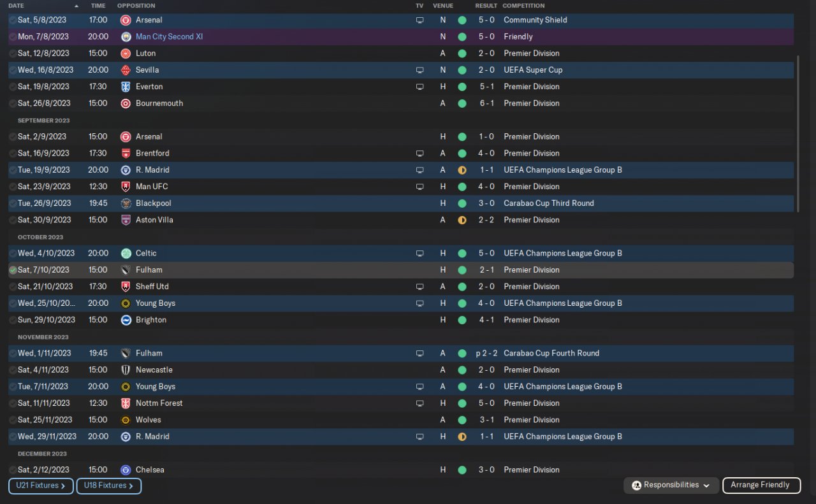Sort by the Opposition column header

click(x=136, y=6)
